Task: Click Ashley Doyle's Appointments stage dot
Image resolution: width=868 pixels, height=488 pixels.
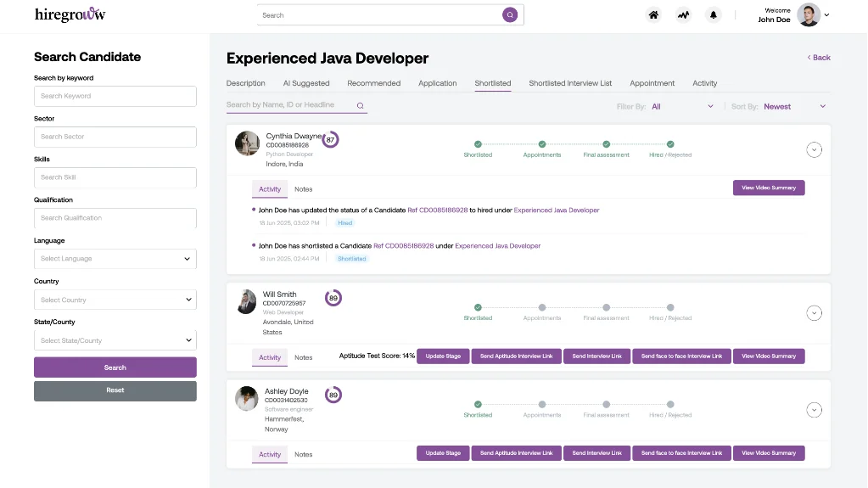Action: click(x=541, y=405)
